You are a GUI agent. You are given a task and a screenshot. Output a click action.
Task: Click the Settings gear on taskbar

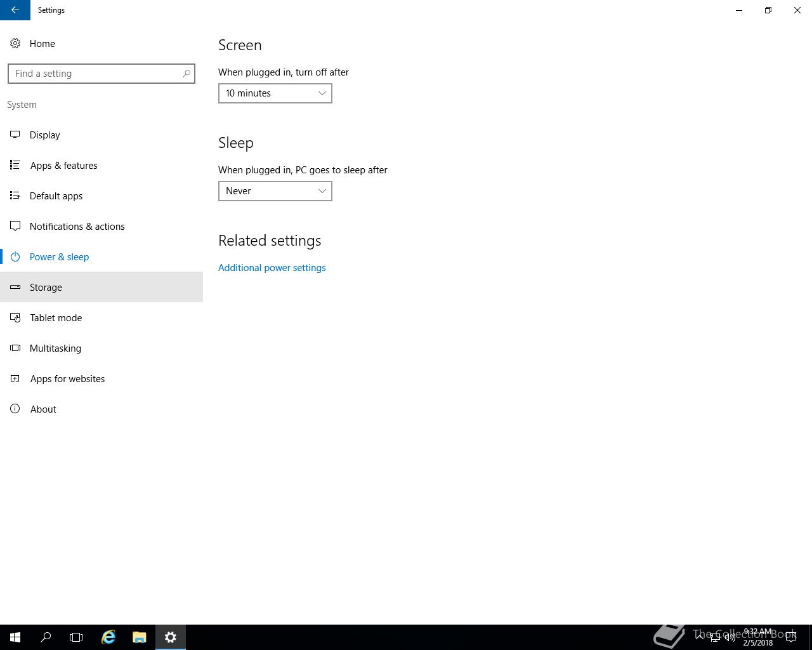click(x=171, y=637)
